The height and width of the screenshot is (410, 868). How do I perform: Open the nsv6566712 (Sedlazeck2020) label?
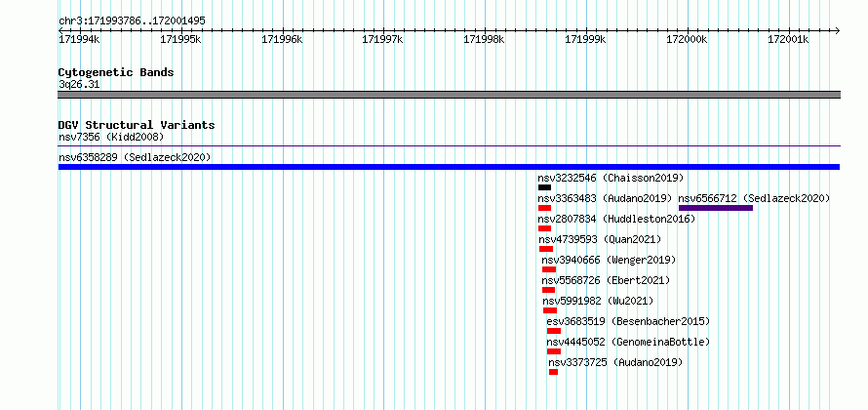tap(754, 198)
